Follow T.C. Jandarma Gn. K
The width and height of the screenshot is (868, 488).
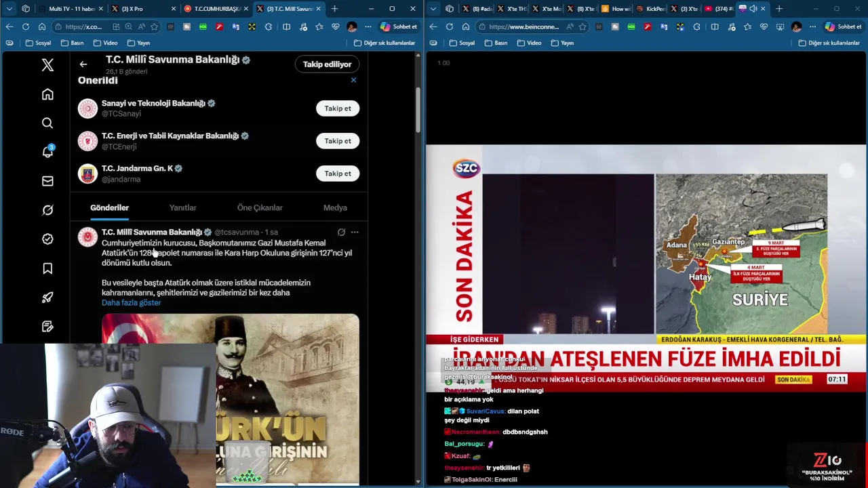(x=338, y=174)
